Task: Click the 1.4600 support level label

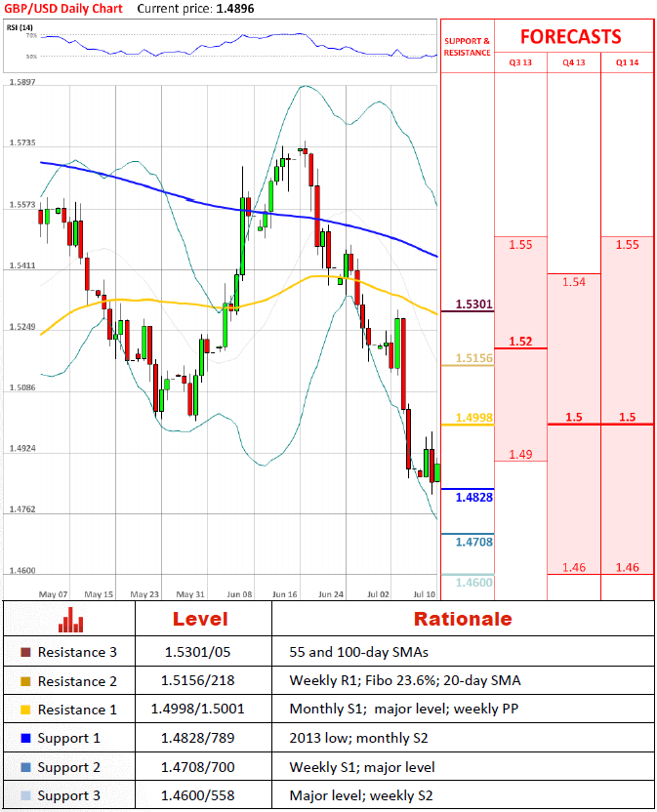Action: pos(473,583)
